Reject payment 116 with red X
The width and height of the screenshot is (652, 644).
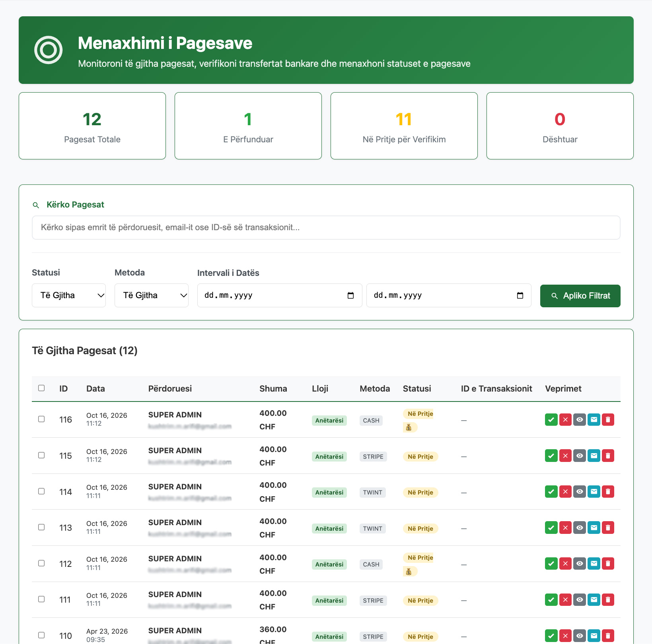pos(565,420)
